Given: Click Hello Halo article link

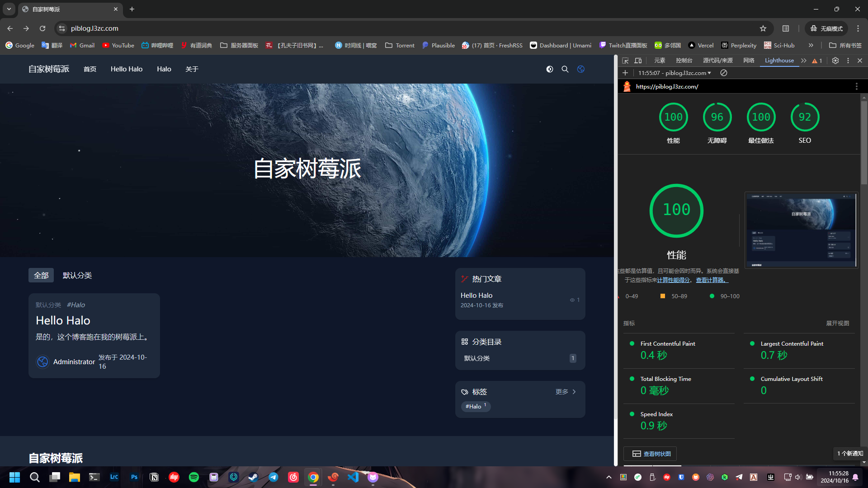Looking at the screenshot, I should click(x=62, y=320).
